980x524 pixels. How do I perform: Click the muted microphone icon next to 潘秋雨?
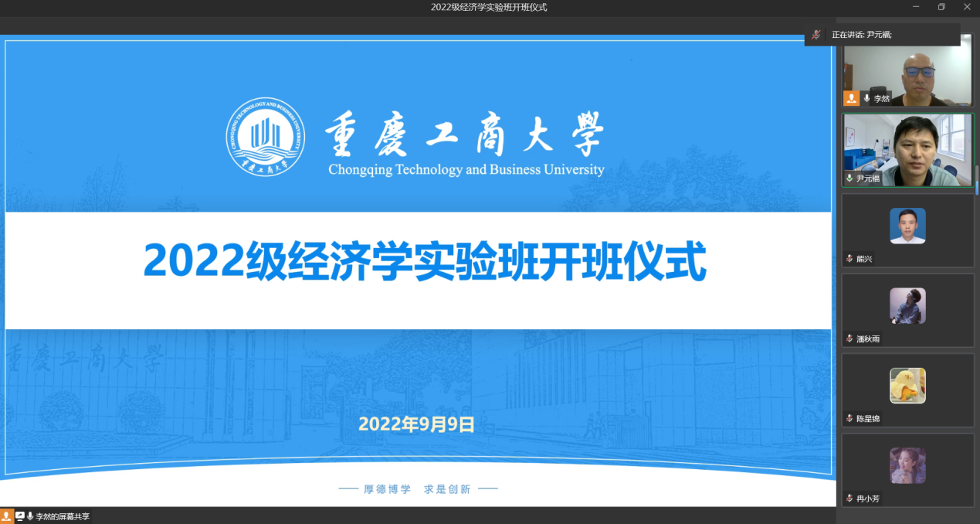pos(849,339)
